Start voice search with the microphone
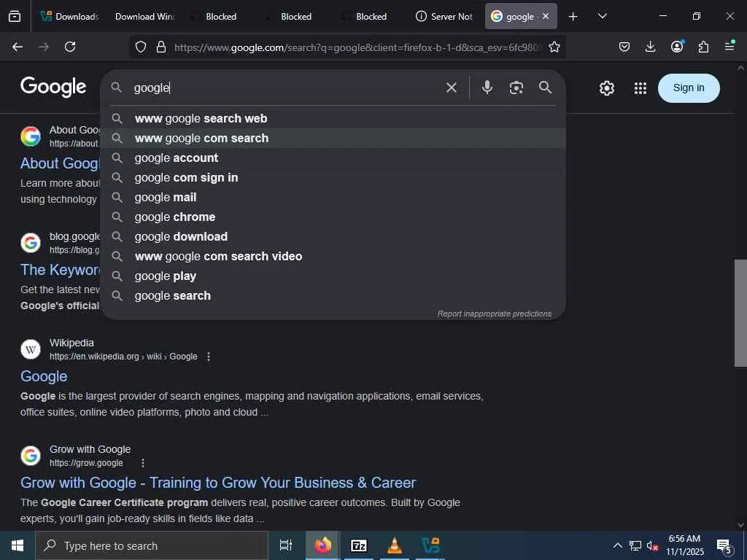Screen dimensions: 747x560 click(487, 87)
